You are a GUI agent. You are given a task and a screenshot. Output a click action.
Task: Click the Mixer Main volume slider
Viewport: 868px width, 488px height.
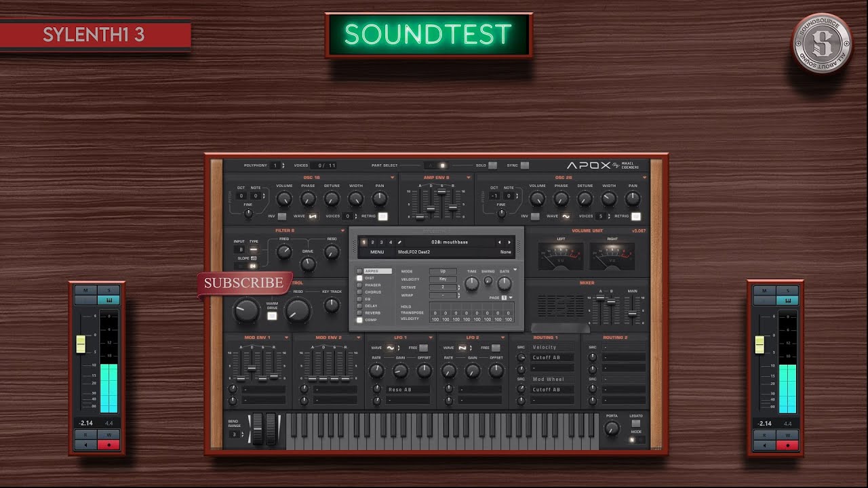pos(632,314)
